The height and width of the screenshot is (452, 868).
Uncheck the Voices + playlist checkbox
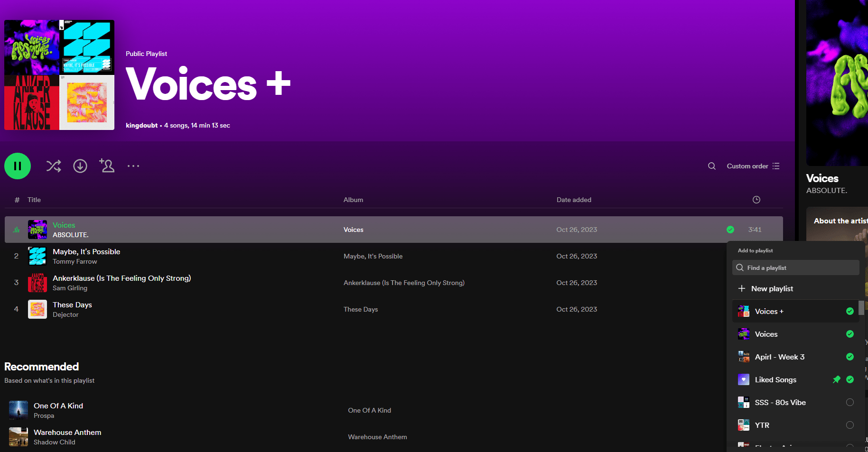(850, 311)
